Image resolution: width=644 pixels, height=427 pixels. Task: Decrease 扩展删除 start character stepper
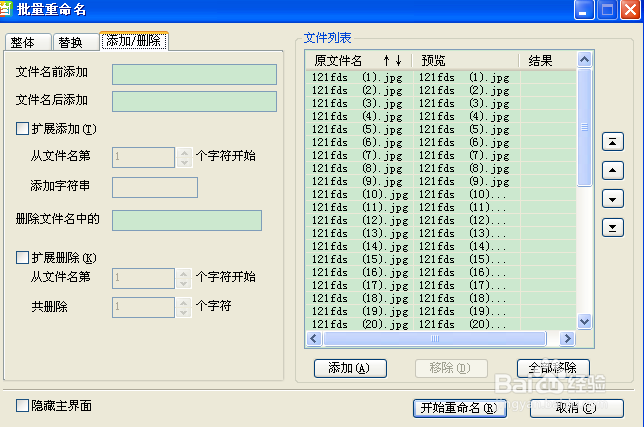coord(184,284)
